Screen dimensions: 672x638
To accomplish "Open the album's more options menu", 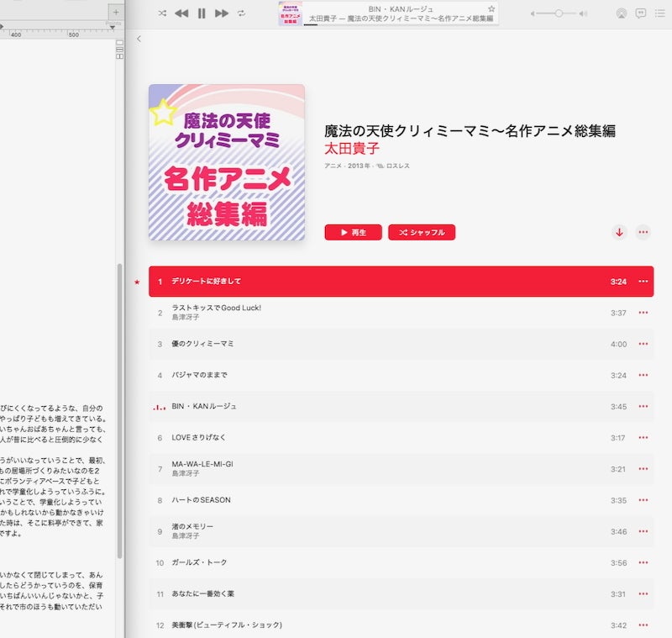I will (643, 233).
